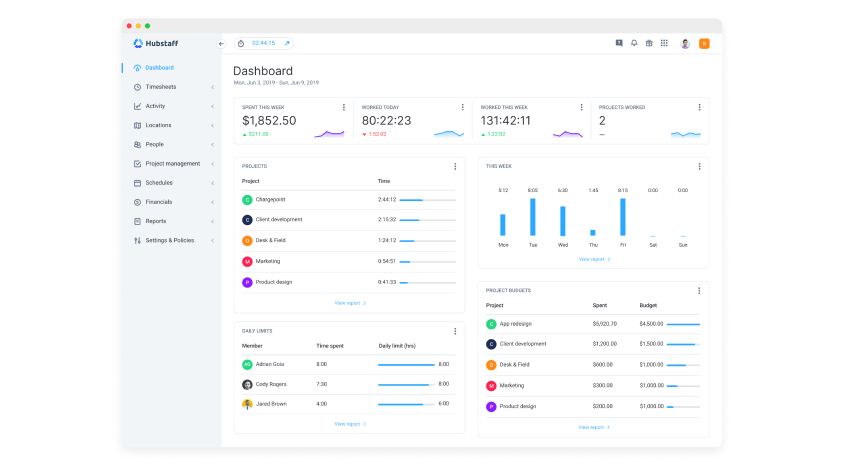This screenshot has height=475, width=844.
Task: Expand the Timesheets sidebar section
Action: tap(212, 87)
